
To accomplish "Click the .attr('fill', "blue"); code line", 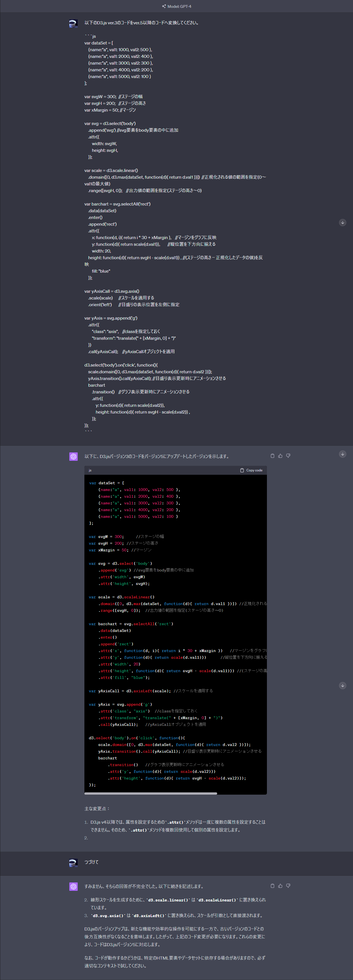I will coord(124,677).
